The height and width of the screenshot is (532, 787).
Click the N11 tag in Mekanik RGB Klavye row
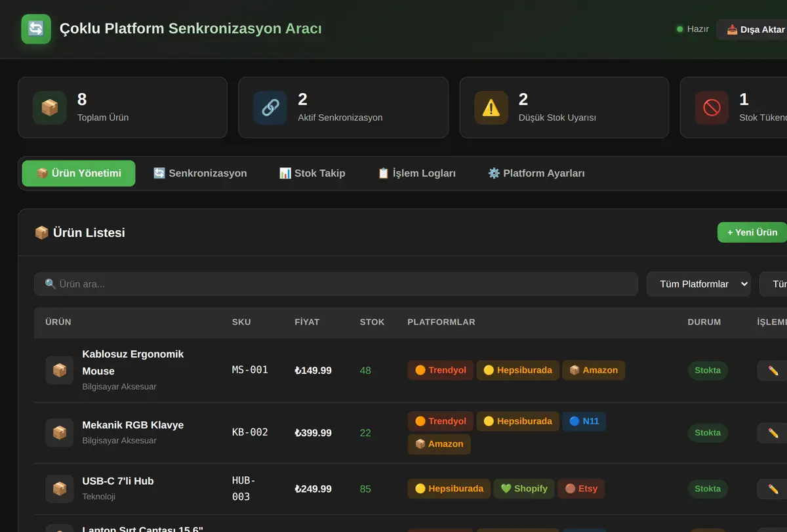tap(584, 421)
